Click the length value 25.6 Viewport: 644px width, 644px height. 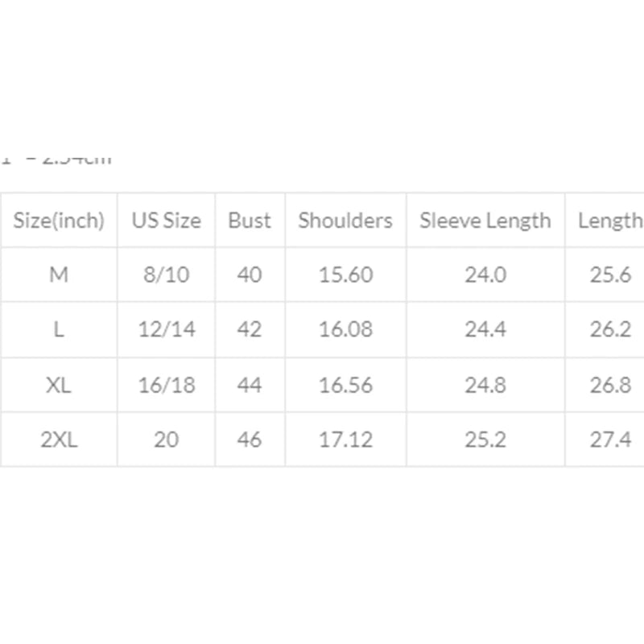coord(610,275)
